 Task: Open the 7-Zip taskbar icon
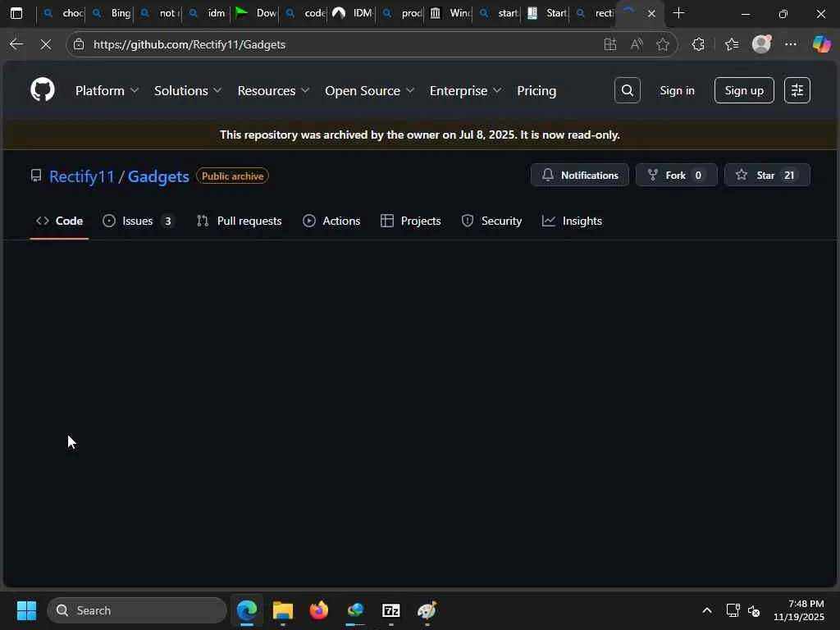(x=391, y=610)
